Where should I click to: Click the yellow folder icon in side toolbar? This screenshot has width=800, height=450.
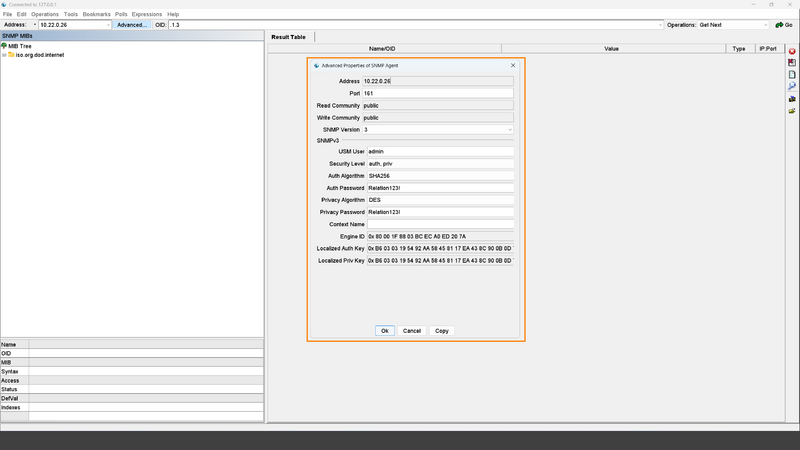click(792, 111)
